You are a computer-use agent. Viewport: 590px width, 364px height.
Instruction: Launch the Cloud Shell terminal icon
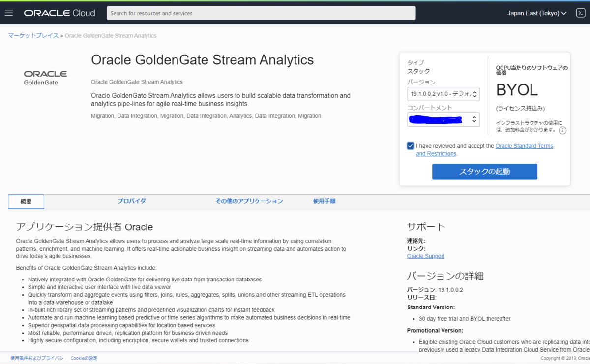pos(580,13)
